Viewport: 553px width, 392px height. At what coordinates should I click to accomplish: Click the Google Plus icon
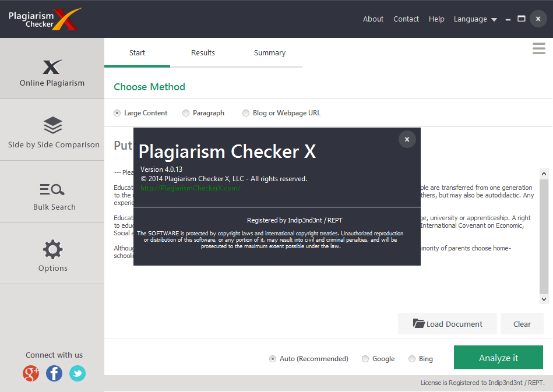click(x=31, y=373)
